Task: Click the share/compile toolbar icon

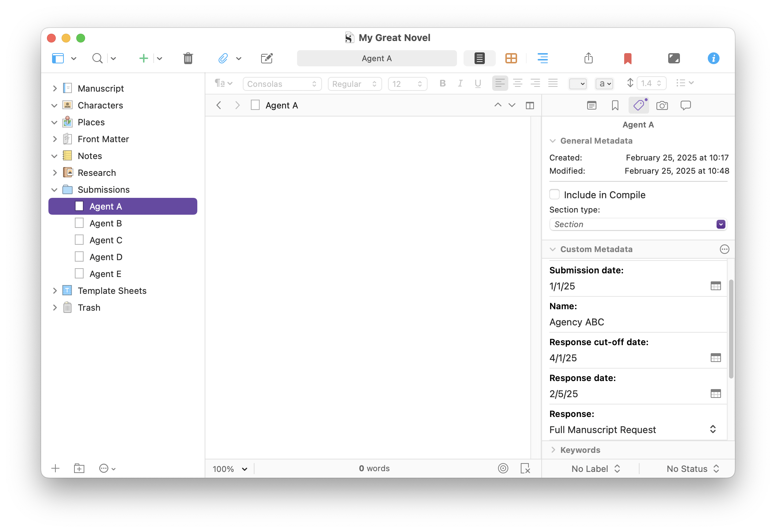Action: pyautogui.click(x=588, y=58)
